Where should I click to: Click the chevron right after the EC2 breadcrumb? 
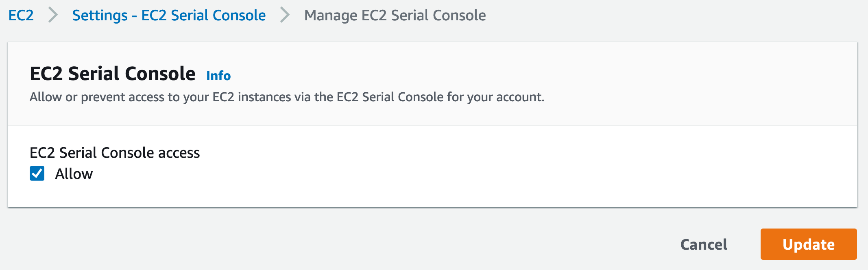pyautogui.click(x=53, y=15)
